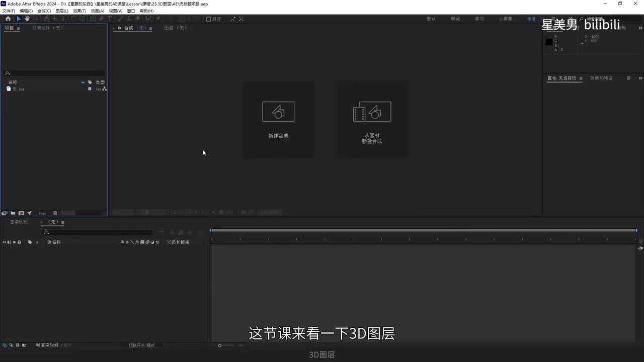This screenshot has width=644, height=362.
Task: Click the timeline work area bar
Action: [424, 230]
